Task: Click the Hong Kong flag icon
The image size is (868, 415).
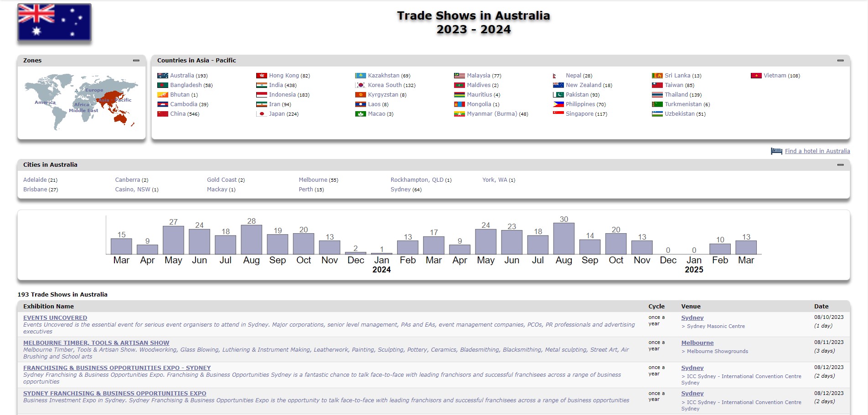Action: coord(262,76)
